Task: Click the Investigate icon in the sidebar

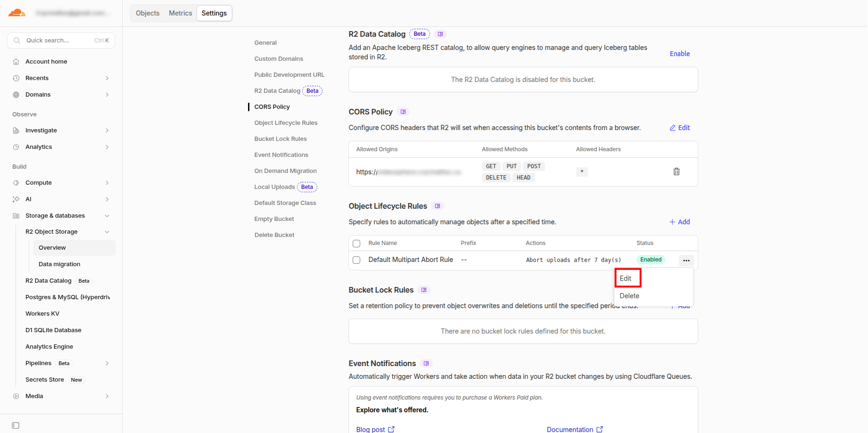Action: [16, 131]
